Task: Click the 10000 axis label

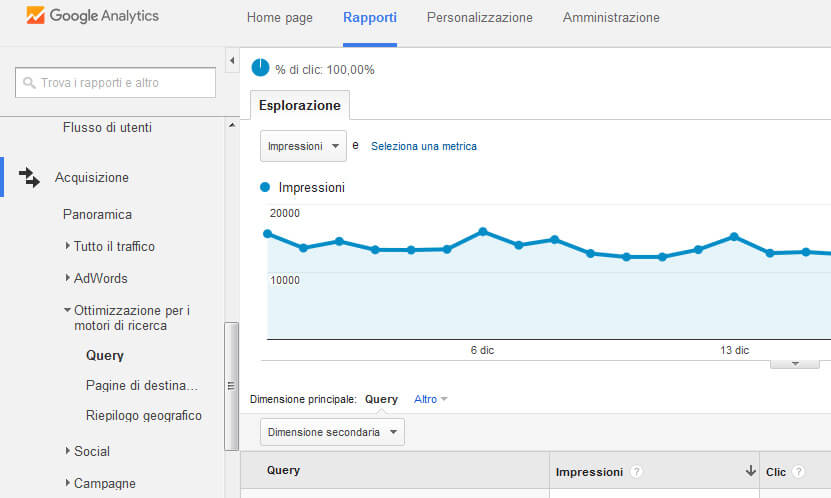Action: click(x=285, y=280)
